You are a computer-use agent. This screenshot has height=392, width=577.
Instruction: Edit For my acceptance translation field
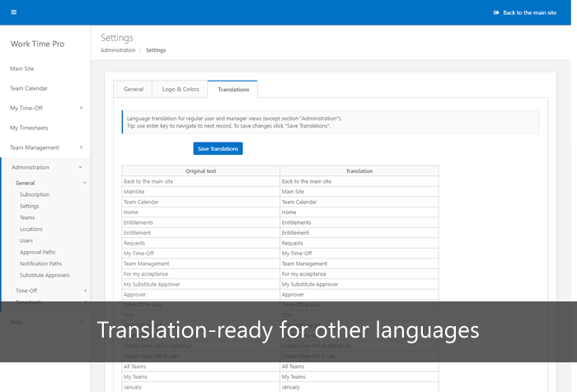359,274
